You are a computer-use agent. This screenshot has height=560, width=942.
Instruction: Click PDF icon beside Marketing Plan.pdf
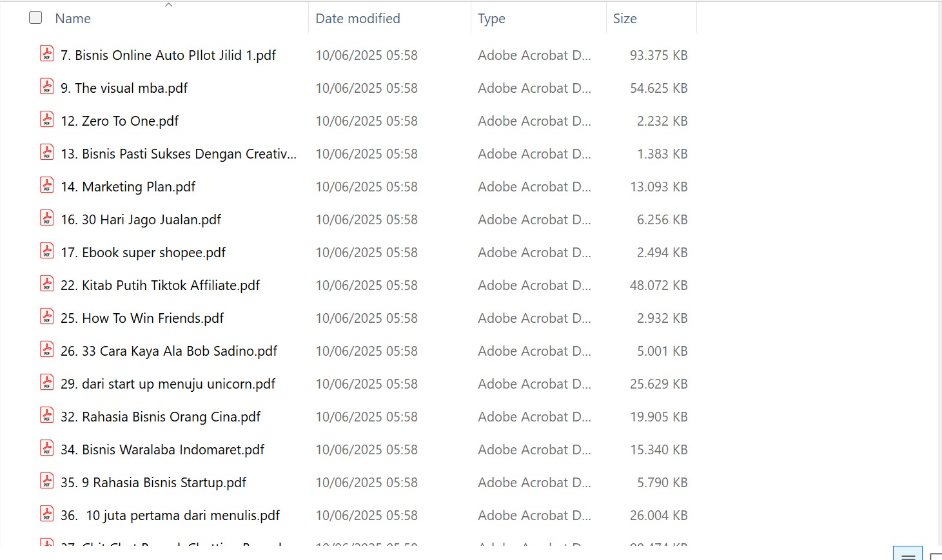tap(47, 186)
